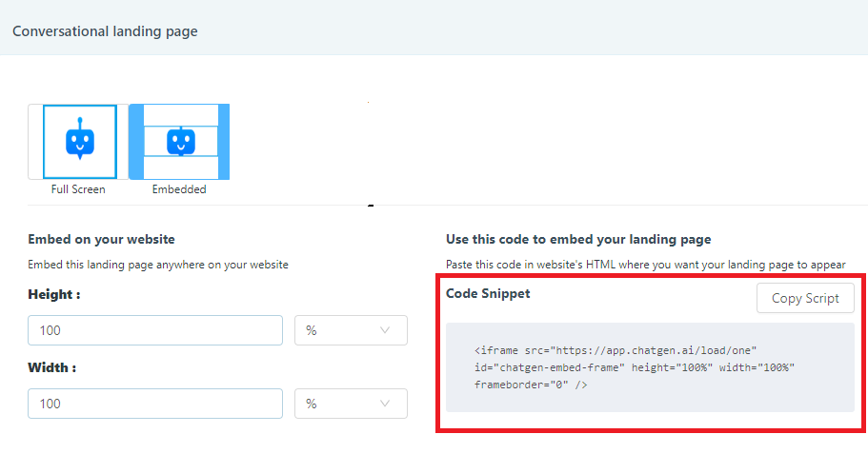Focus the Height value input field
Image resolution: width=868 pixels, height=454 pixels.
(155, 330)
